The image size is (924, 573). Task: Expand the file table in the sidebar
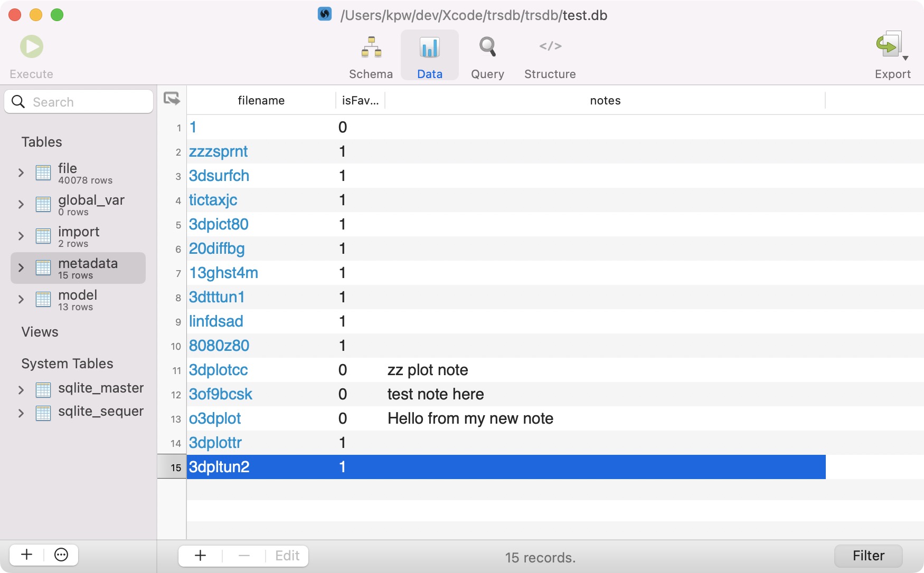(x=21, y=173)
